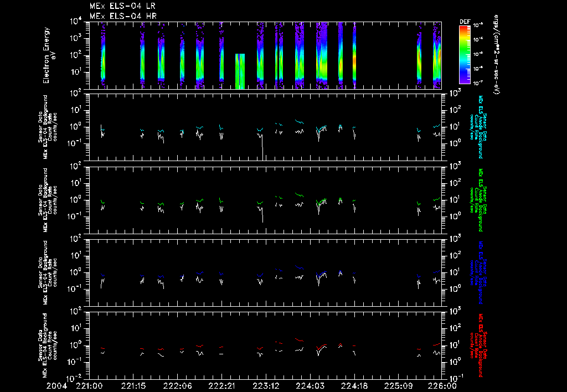
Task: Click the "222:06" time axis label
Action: point(178,386)
